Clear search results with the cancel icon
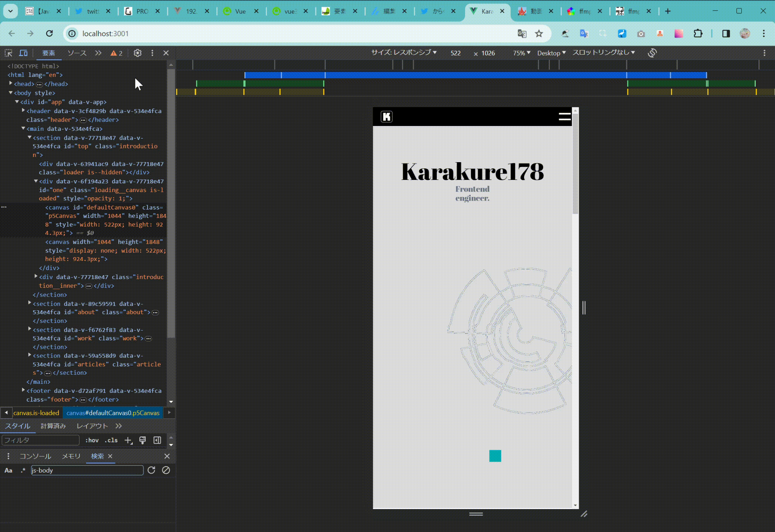 [166, 470]
